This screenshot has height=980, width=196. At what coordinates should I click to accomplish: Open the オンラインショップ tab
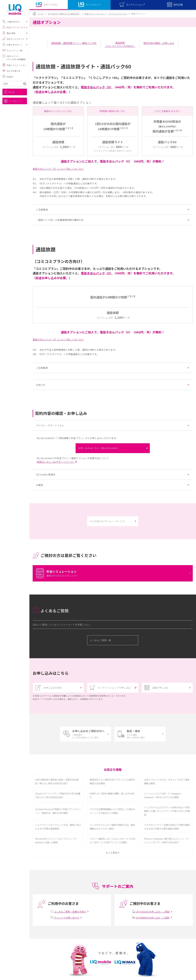click(x=132, y=5)
